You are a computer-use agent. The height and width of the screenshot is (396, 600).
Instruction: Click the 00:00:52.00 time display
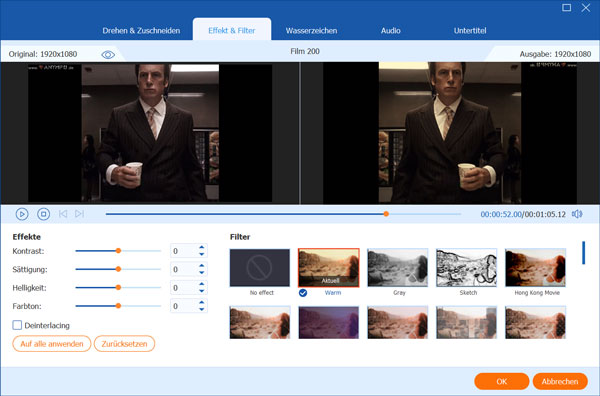(x=501, y=214)
